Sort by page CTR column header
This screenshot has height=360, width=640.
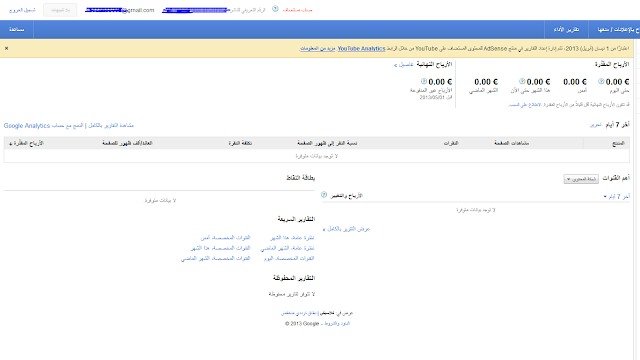coord(327,143)
